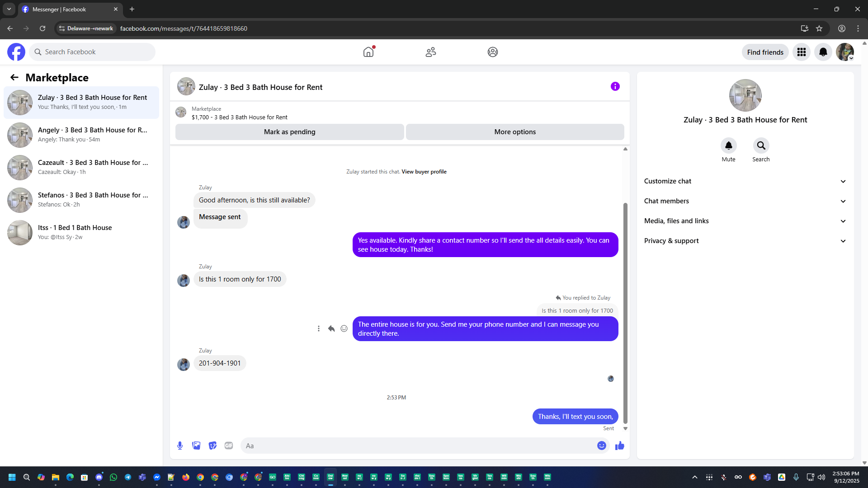
Task: Open the View buyer profile link
Action: (424, 172)
